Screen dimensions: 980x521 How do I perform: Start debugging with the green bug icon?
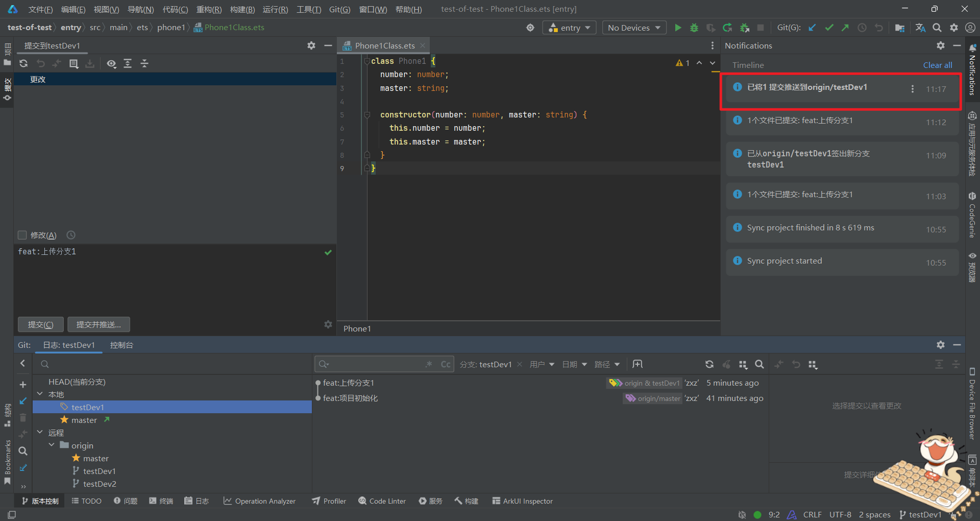tap(694, 28)
